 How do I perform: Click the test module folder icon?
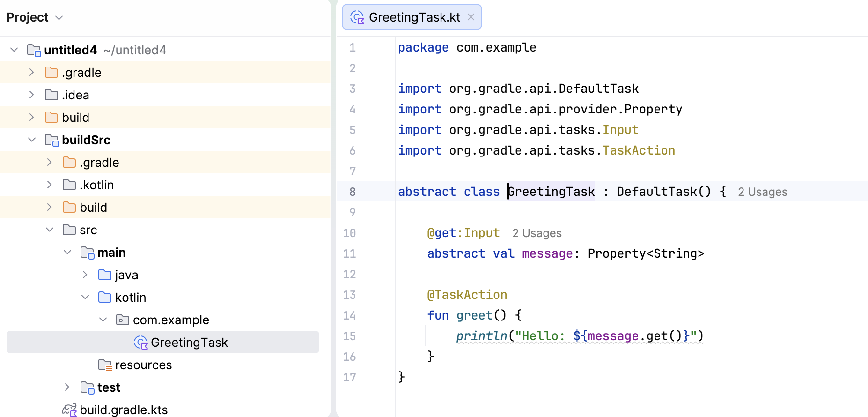(87, 387)
